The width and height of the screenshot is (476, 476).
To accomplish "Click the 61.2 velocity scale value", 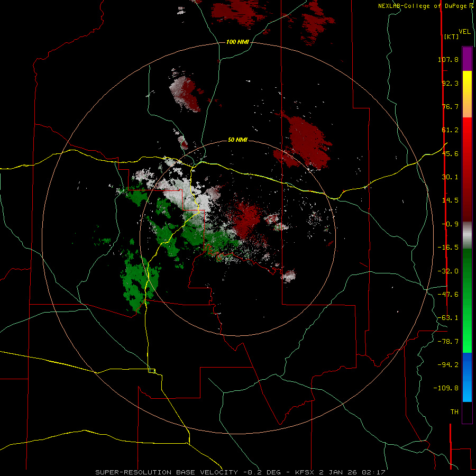I will point(450,130).
